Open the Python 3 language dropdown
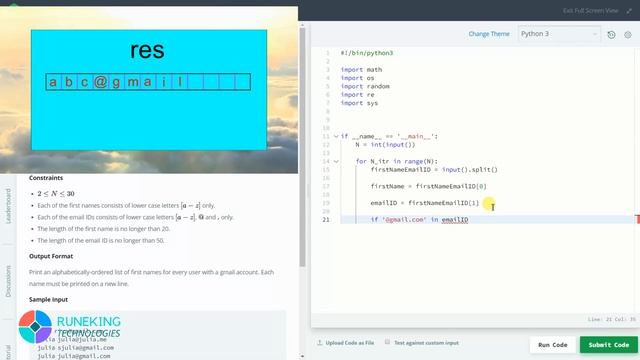The height and width of the screenshot is (360, 640). click(x=559, y=34)
